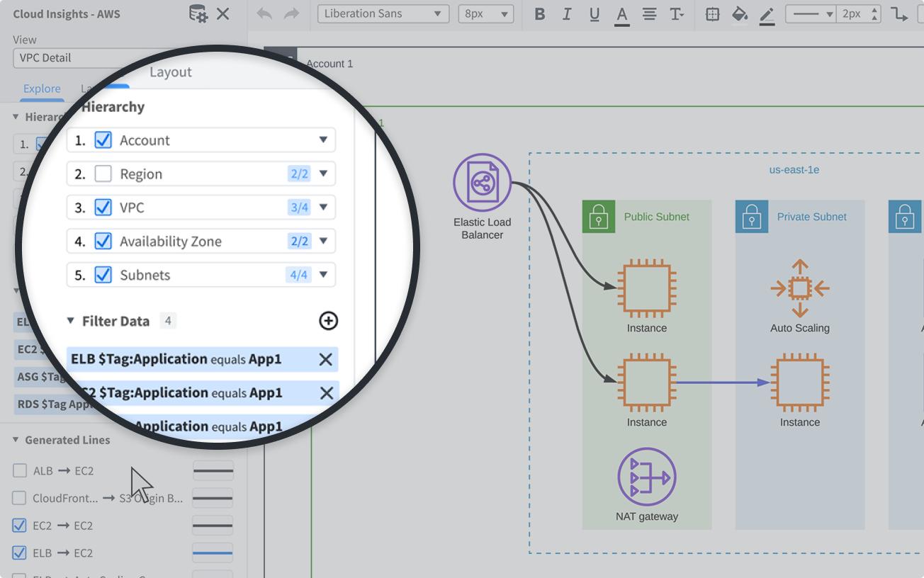Click the text alignment icon
Viewport: 924px width, 578px height.
click(x=649, y=14)
